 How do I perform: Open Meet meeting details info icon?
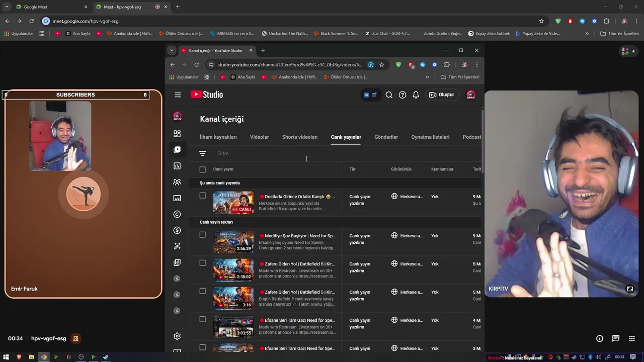(x=600, y=338)
